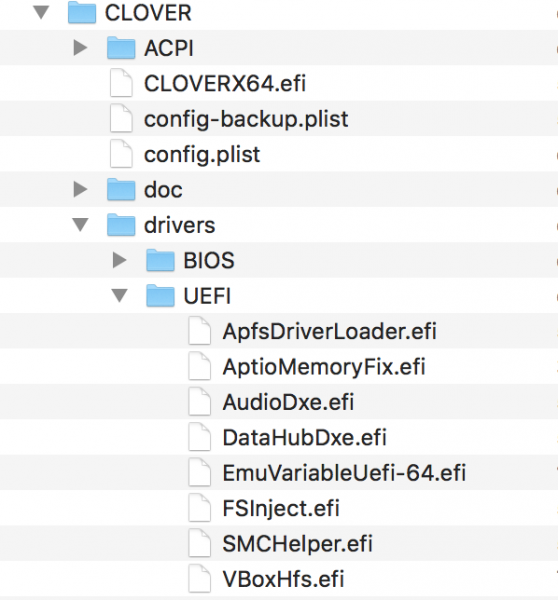Click the ApfsDriverLoader.efi file icon
The image size is (558, 600).
pyautogui.click(x=200, y=331)
